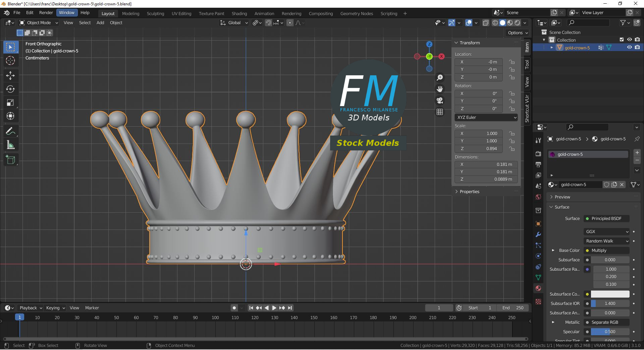Select the Move tool in the toolbar

click(x=10, y=75)
